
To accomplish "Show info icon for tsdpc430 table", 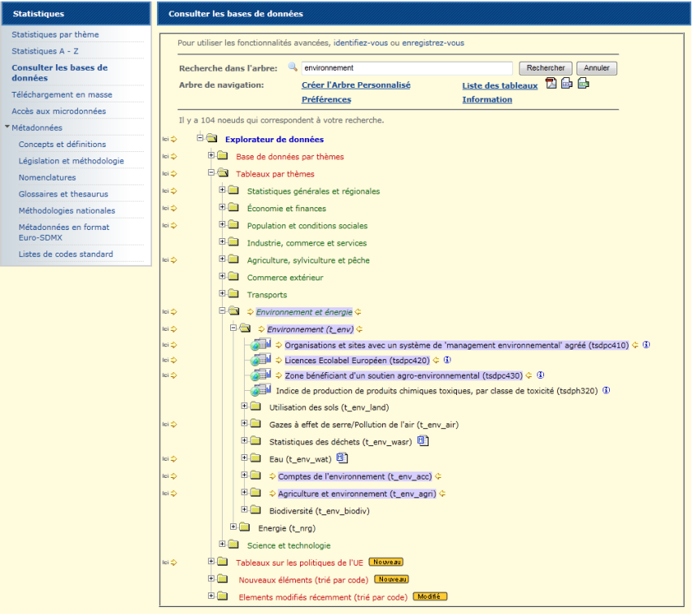I will 540,375.
